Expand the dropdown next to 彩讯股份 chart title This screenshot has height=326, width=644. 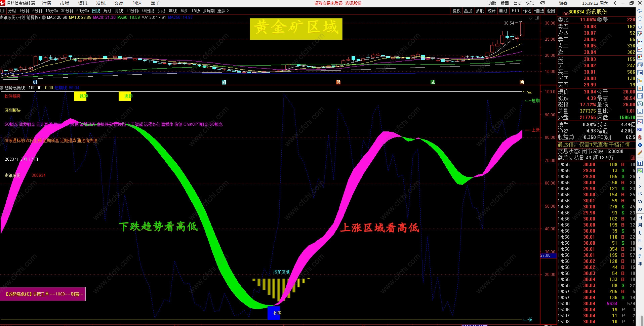[44, 17]
